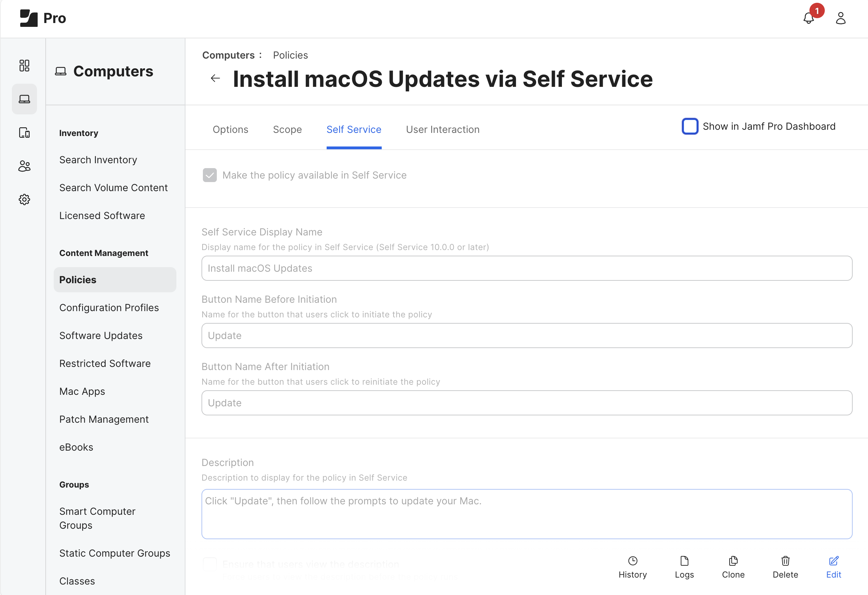
Task: View policy Logs
Action: click(684, 567)
